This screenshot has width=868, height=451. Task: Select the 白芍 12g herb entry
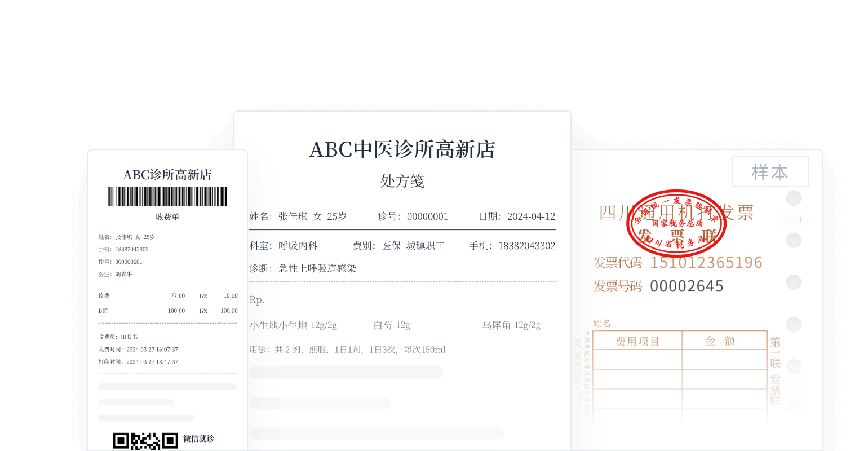(392, 325)
